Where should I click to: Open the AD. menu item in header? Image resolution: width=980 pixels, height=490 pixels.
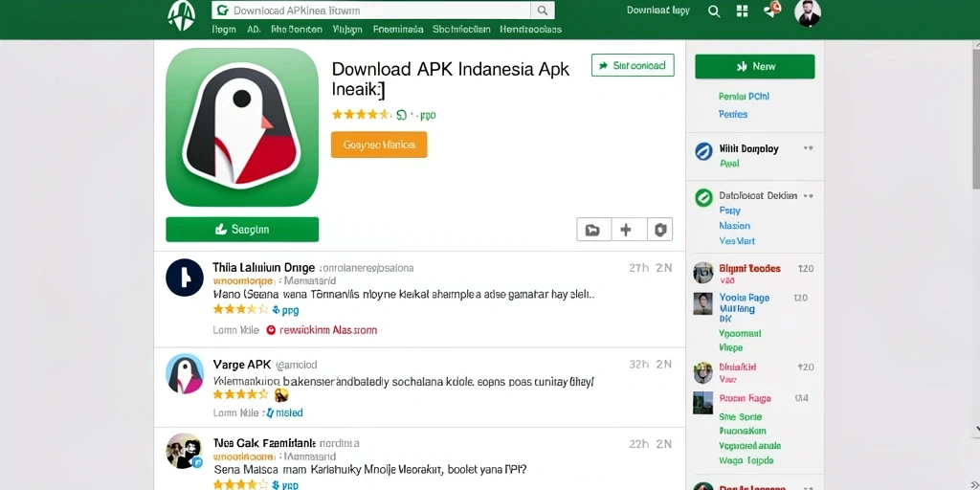(x=253, y=29)
